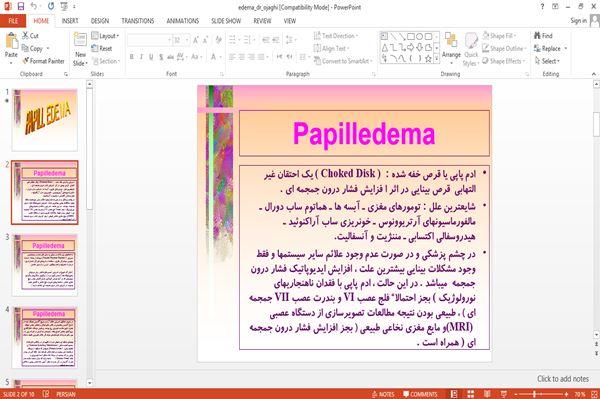Start slideshow from beginning via quick access icon
This screenshot has width=600, height=399.
tap(64, 6)
